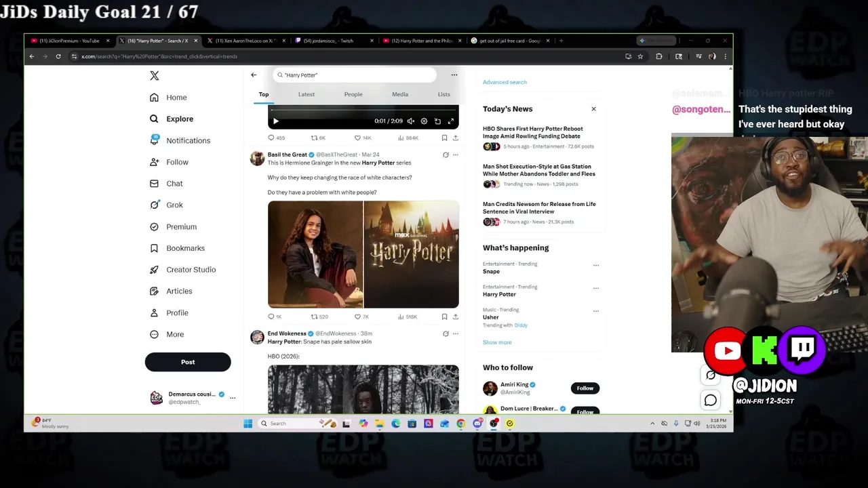Open more options on Basil the Great post
This screenshot has height=488, width=868.
pos(456,155)
